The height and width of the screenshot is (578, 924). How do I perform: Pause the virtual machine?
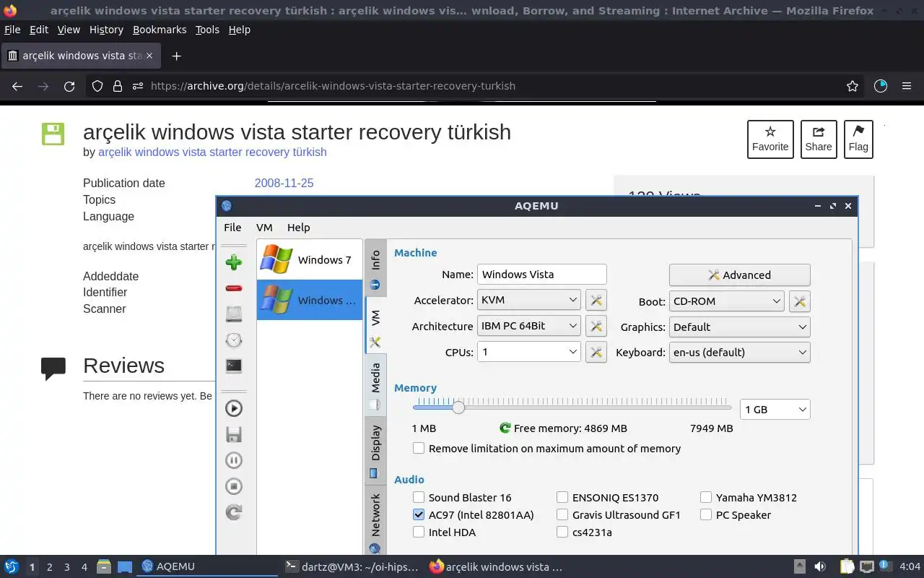[233, 460]
